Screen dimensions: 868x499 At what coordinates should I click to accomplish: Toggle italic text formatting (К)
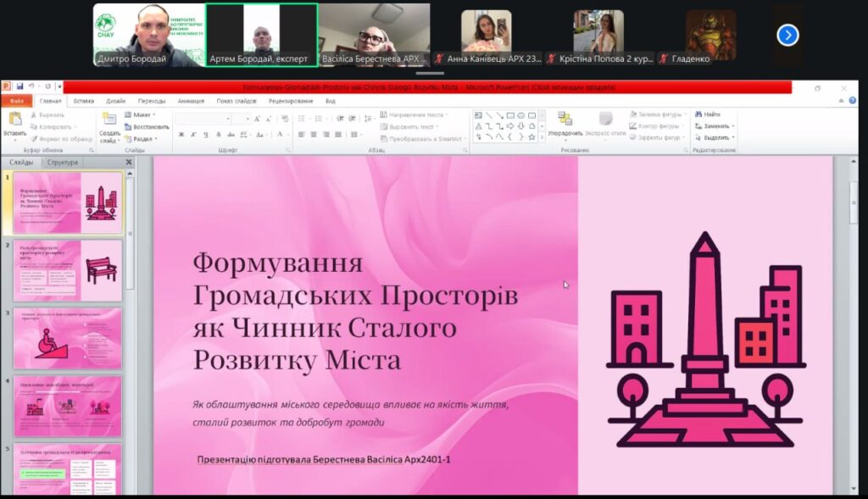click(x=192, y=135)
